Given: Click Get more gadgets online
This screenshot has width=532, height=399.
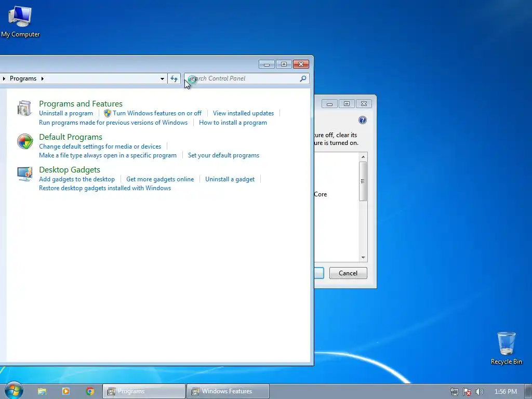Looking at the screenshot, I should click(160, 179).
